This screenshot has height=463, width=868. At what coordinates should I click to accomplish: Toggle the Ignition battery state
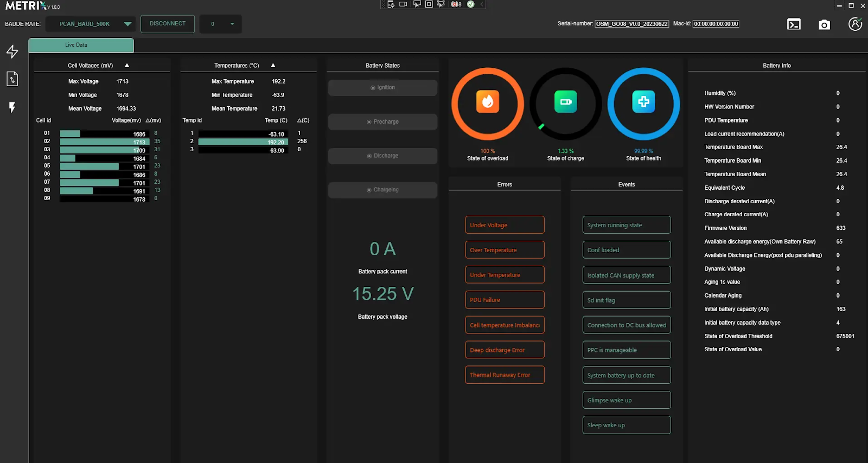tap(382, 88)
